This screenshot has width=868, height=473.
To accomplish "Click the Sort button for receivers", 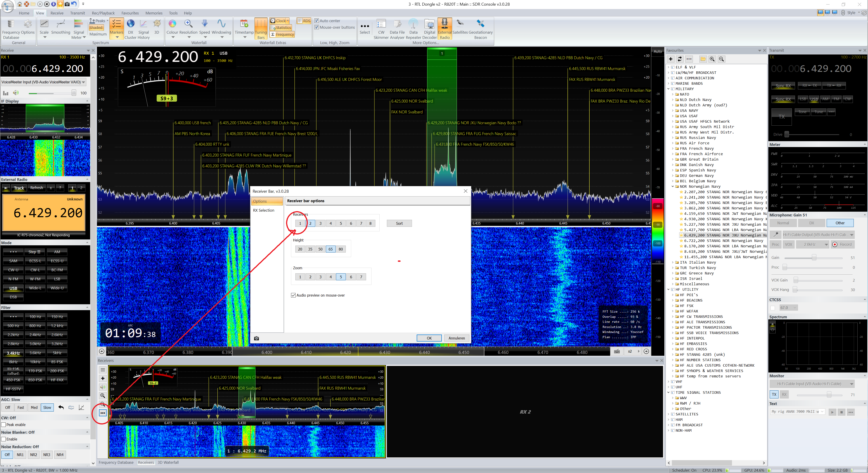I will pyautogui.click(x=399, y=223).
